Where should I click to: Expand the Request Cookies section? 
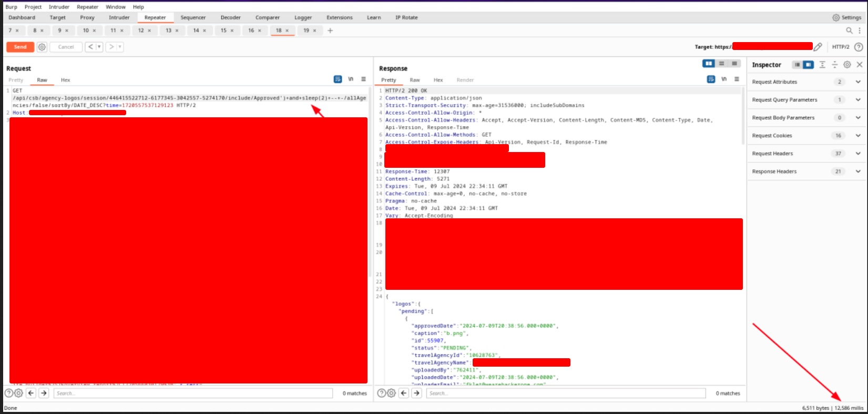(x=858, y=136)
